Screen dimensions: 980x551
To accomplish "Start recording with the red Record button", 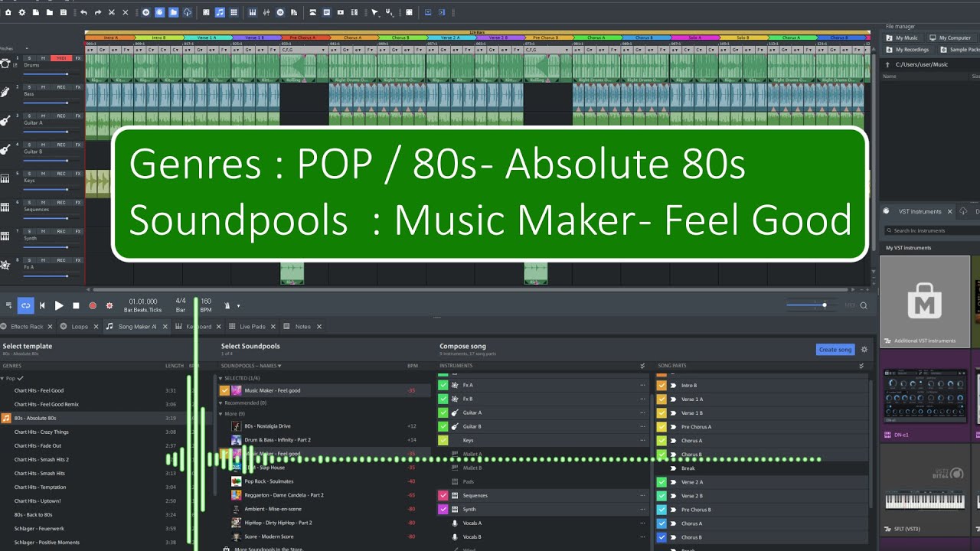I will click(93, 305).
